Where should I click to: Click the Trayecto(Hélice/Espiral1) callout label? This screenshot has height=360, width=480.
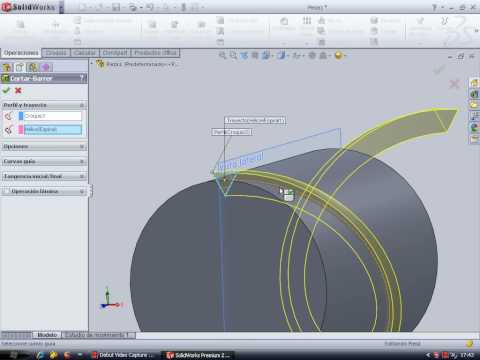(x=255, y=120)
